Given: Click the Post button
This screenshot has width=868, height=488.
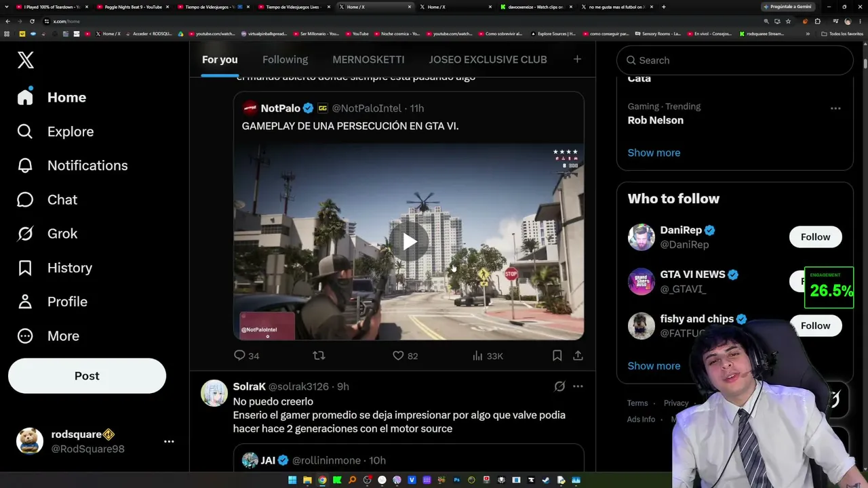Looking at the screenshot, I should (87, 376).
